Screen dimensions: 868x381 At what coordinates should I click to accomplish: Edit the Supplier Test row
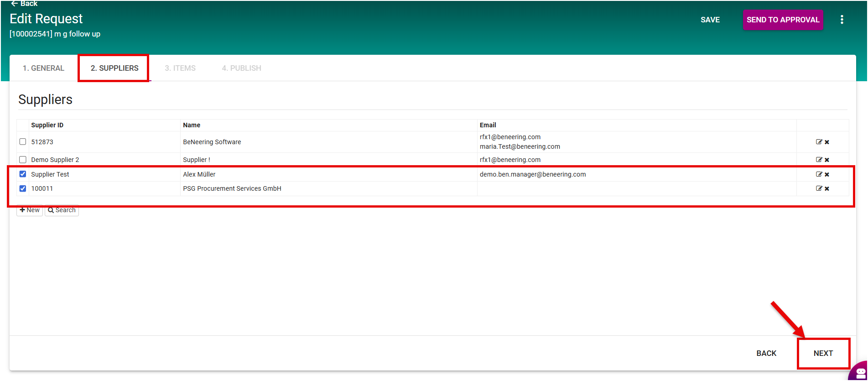coord(819,174)
